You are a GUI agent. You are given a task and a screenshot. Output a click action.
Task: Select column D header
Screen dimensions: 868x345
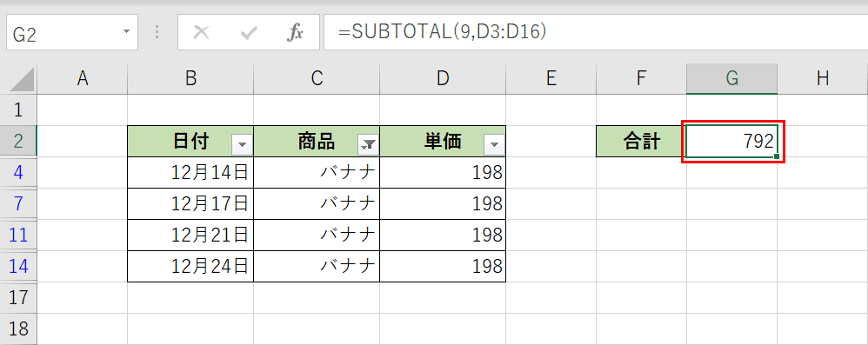coord(443,79)
